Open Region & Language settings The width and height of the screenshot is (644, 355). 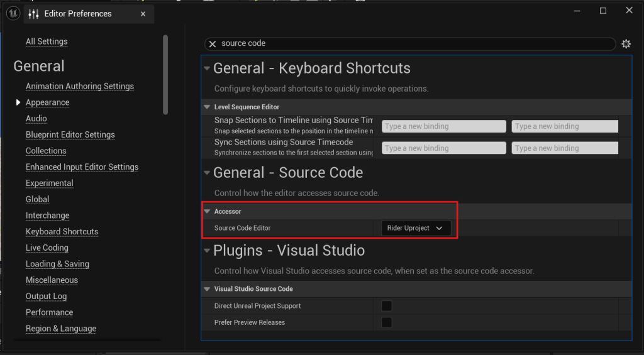tap(61, 329)
